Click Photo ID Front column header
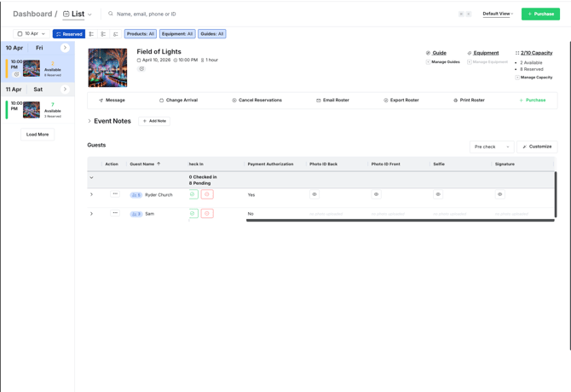This screenshot has height=392, width=571. coord(386,164)
